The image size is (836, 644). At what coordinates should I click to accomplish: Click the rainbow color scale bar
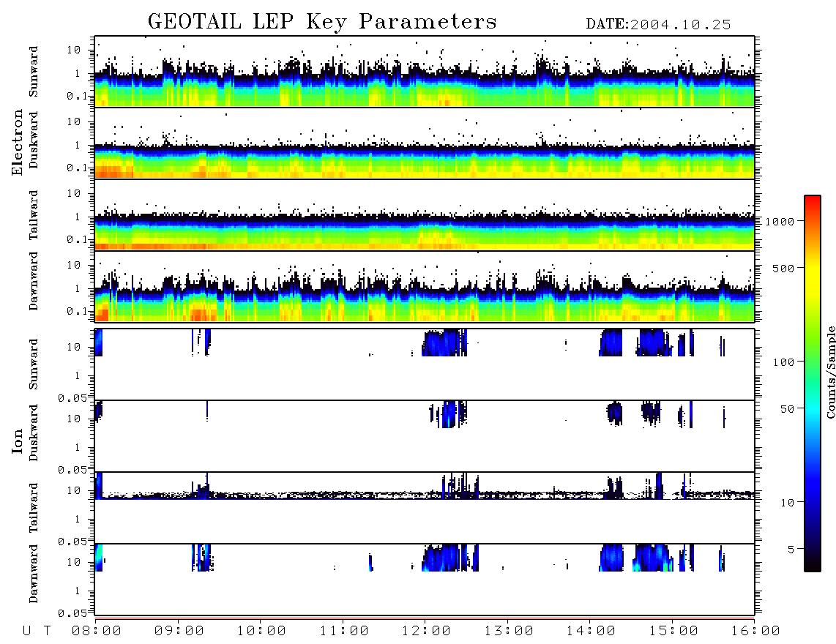pyautogui.click(x=813, y=383)
